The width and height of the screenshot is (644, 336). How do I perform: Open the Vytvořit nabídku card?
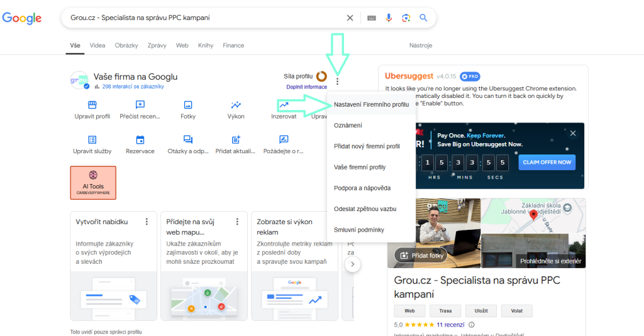pos(113,266)
